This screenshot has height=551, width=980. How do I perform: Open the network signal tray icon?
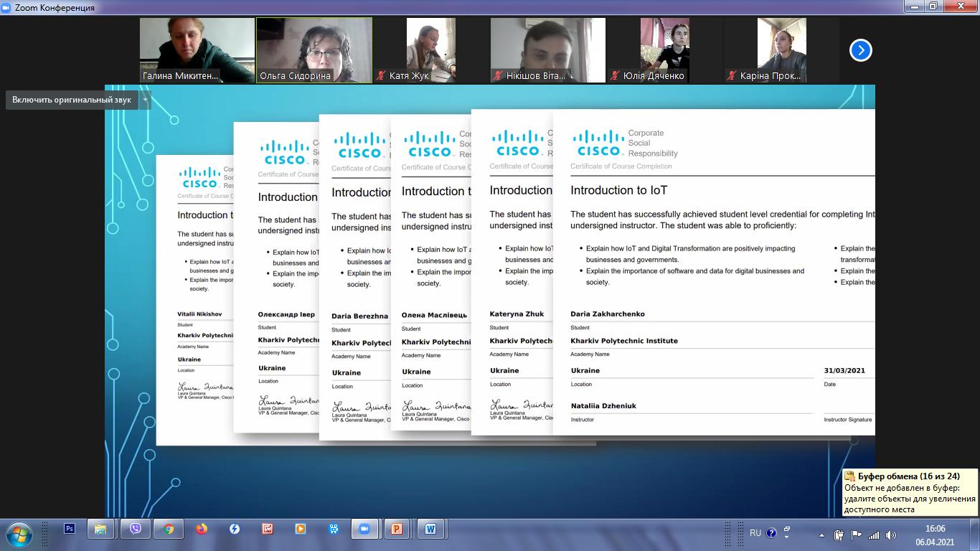pyautogui.click(x=874, y=535)
